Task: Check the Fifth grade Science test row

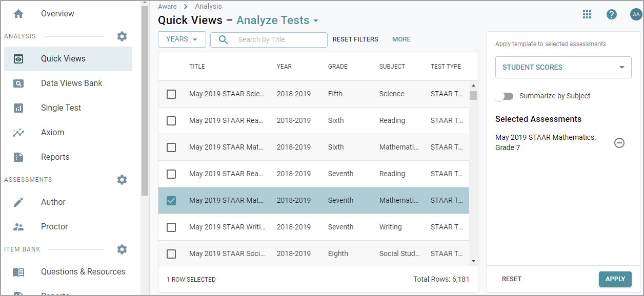Action: click(171, 94)
